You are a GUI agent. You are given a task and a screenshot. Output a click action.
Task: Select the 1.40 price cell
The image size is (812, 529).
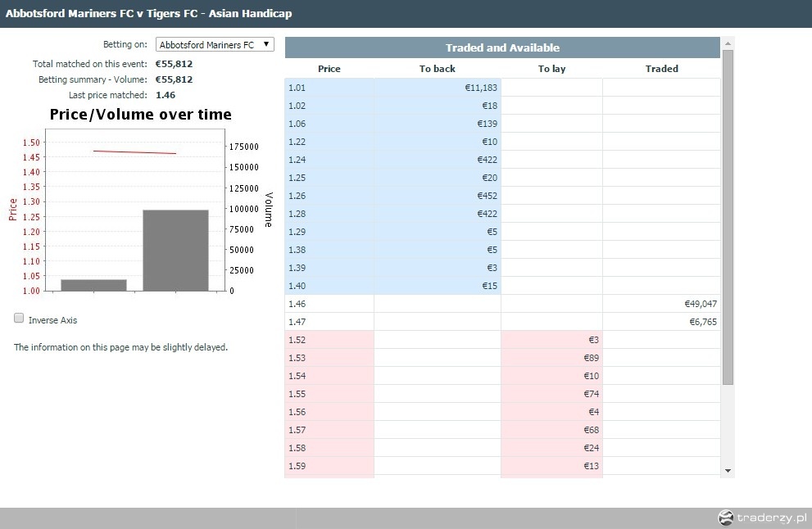coord(329,286)
